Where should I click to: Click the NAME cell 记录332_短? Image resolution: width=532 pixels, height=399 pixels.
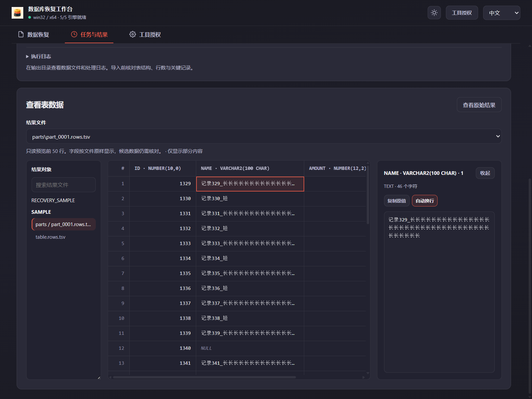tap(250, 229)
